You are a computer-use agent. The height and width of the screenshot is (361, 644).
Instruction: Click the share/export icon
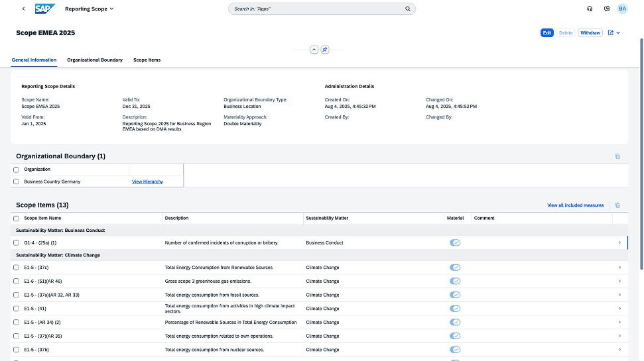click(x=611, y=32)
